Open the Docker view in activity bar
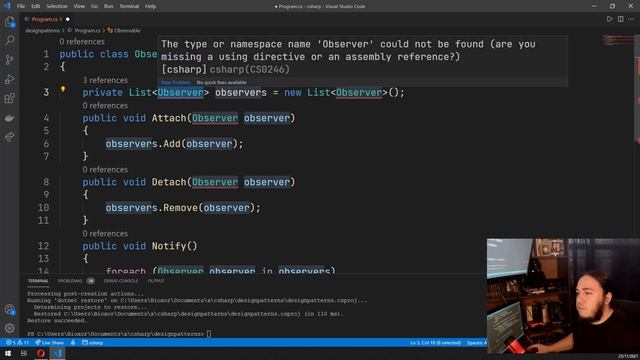This screenshot has width=640, height=360. pos(9,118)
